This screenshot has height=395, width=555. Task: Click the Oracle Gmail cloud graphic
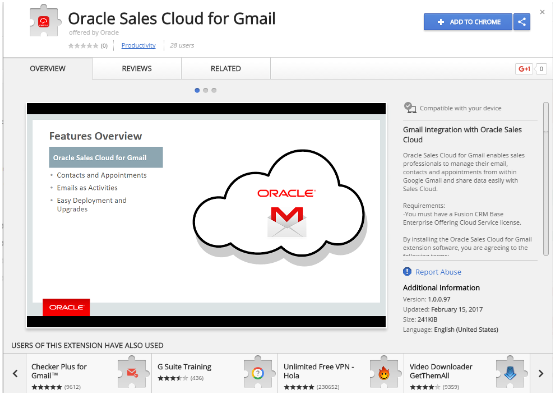point(280,207)
